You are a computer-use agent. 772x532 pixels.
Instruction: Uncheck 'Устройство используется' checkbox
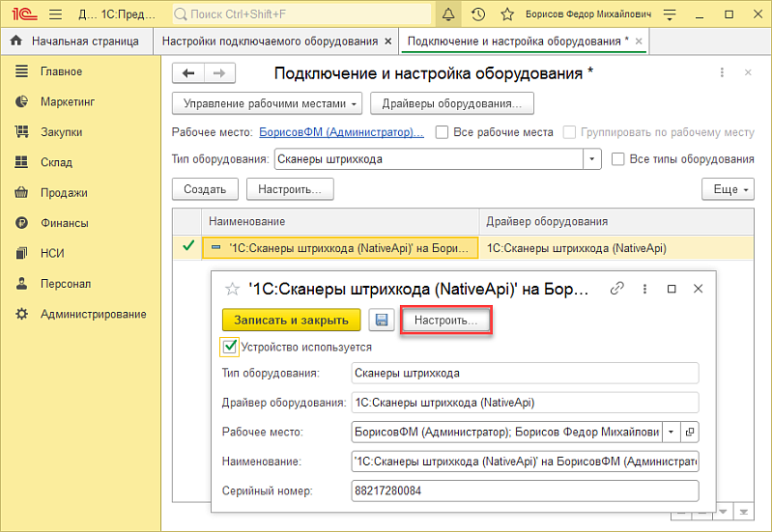[230, 347]
